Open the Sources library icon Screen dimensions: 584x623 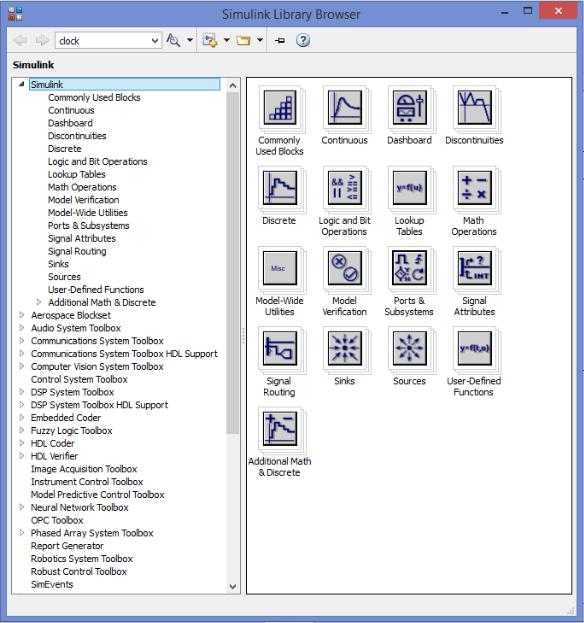click(x=410, y=348)
